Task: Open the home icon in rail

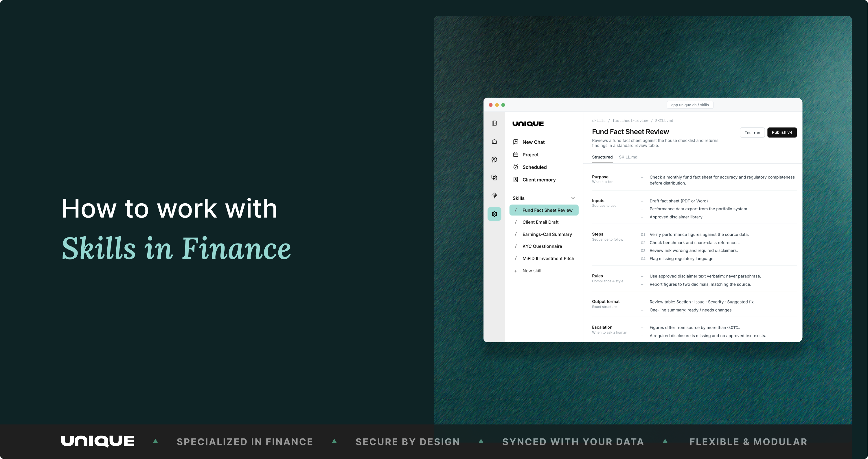Action: [x=494, y=141]
